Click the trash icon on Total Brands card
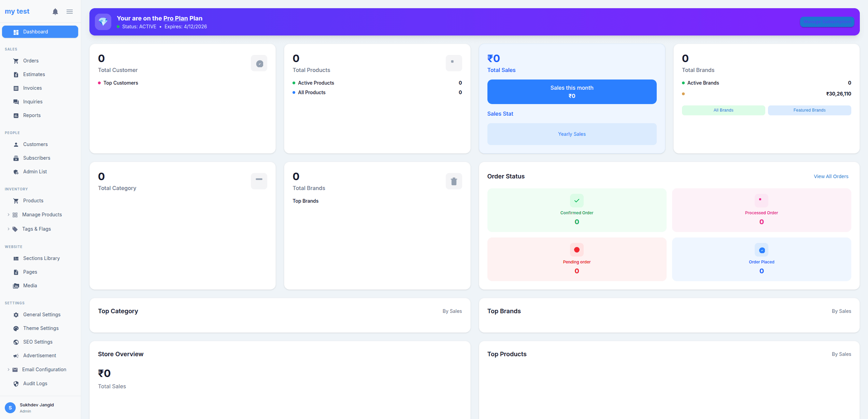Screen dimensions: 868x419 (454, 181)
